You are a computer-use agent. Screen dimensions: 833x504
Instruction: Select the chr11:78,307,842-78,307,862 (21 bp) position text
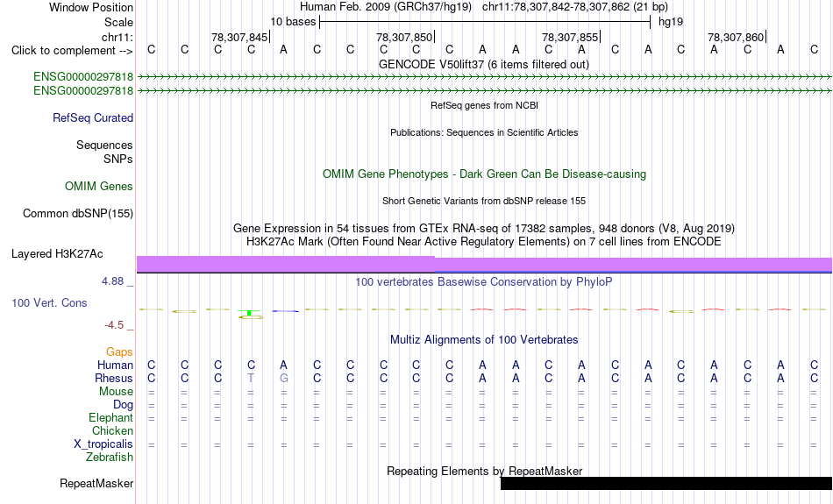pyautogui.click(x=575, y=7)
